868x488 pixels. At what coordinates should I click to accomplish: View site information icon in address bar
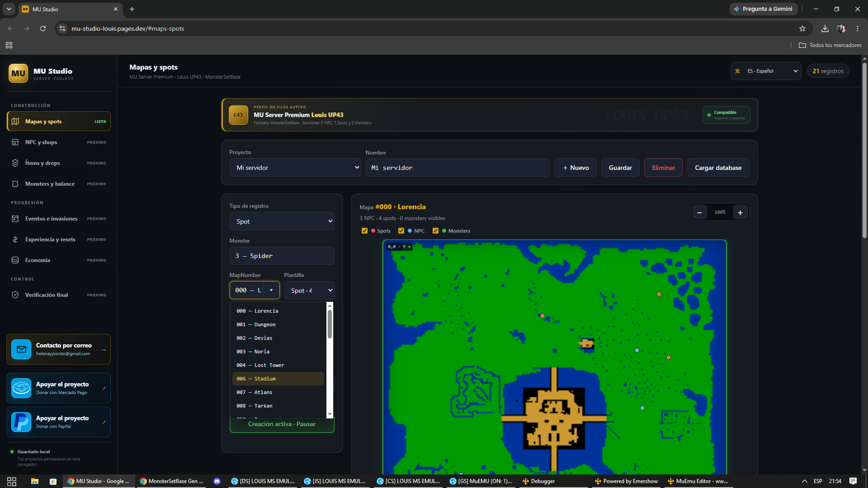click(62, 28)
